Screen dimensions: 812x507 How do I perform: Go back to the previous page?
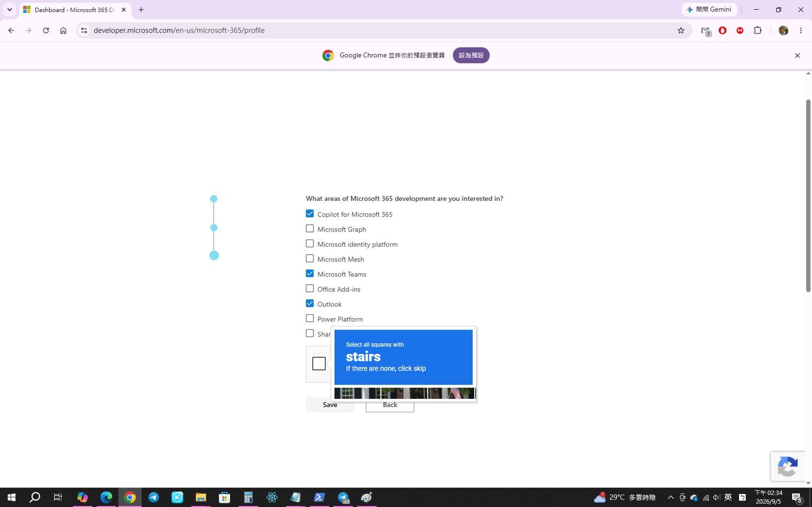pyautogui.click(x=11, y=30)
